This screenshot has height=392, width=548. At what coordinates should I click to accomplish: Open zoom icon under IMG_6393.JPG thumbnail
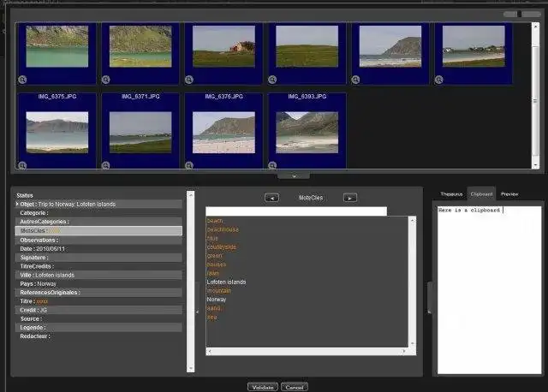click(272, 165)
